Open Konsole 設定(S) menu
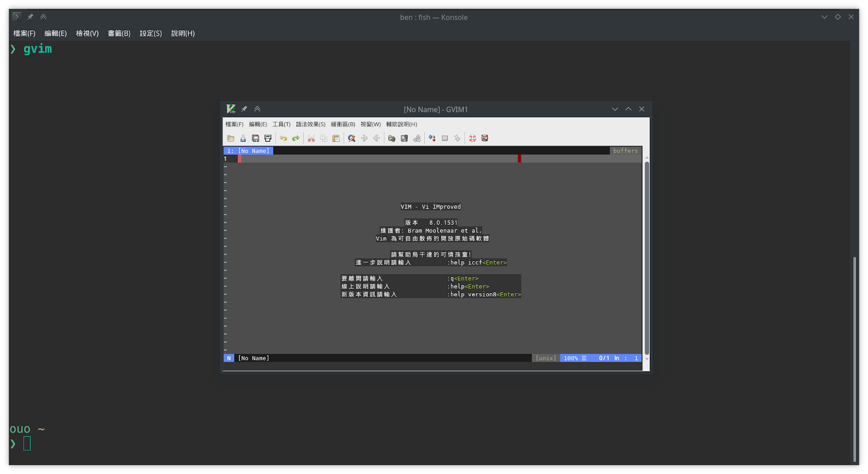Image resolution: width=868 pixels, height=474 pixels. (151, 34)
